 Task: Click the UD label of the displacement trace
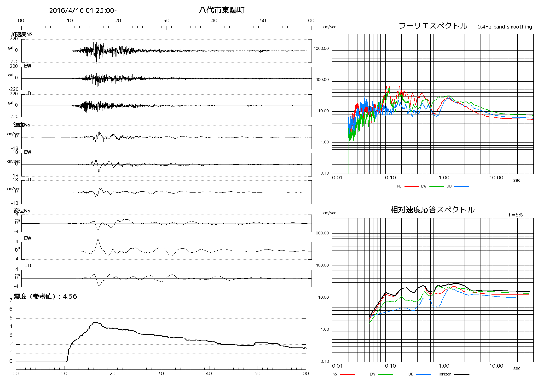pyautogui.click(x=28, y=265)
